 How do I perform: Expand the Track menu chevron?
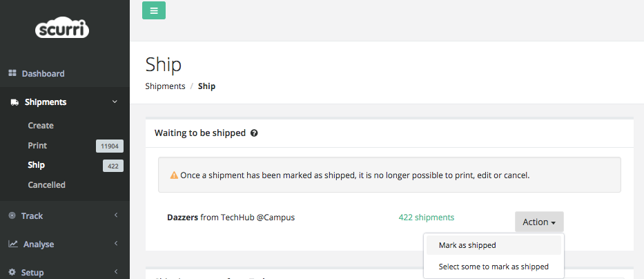(116, 215)
